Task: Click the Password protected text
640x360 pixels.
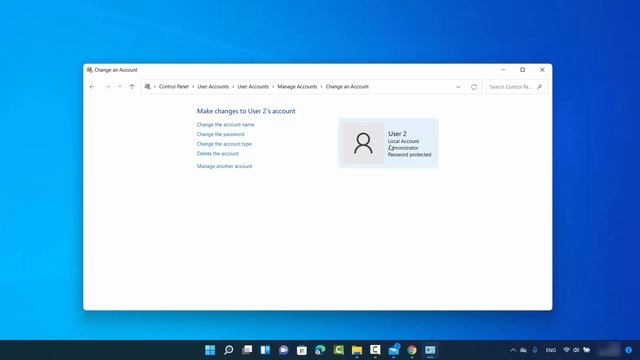Action: coord(409,155)
